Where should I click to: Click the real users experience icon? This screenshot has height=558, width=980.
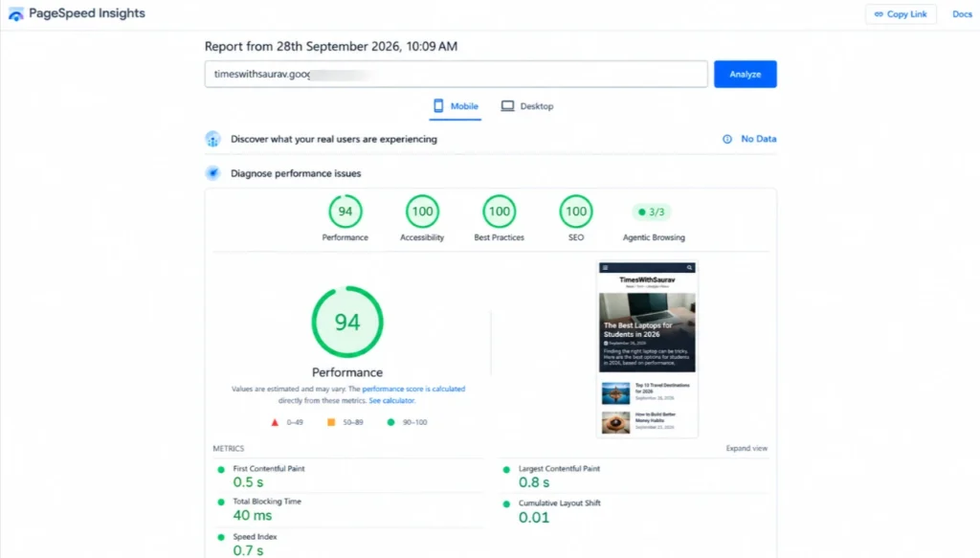[x=213, y=139]
